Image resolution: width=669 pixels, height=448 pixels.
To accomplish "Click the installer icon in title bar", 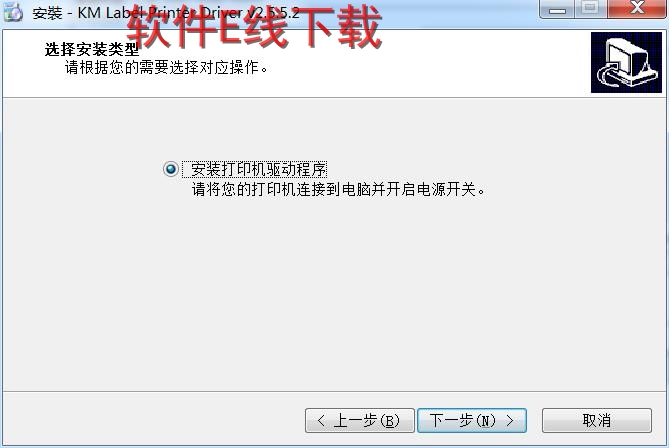I will 13,12.
